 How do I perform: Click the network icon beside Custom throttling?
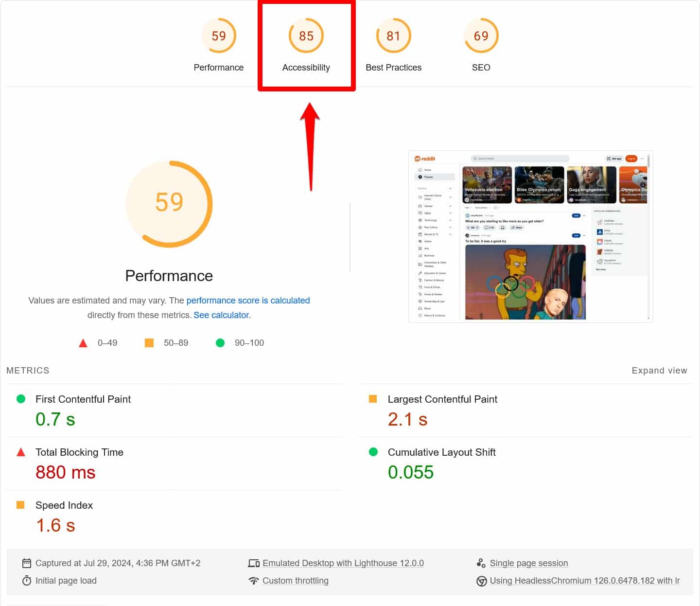254,581
